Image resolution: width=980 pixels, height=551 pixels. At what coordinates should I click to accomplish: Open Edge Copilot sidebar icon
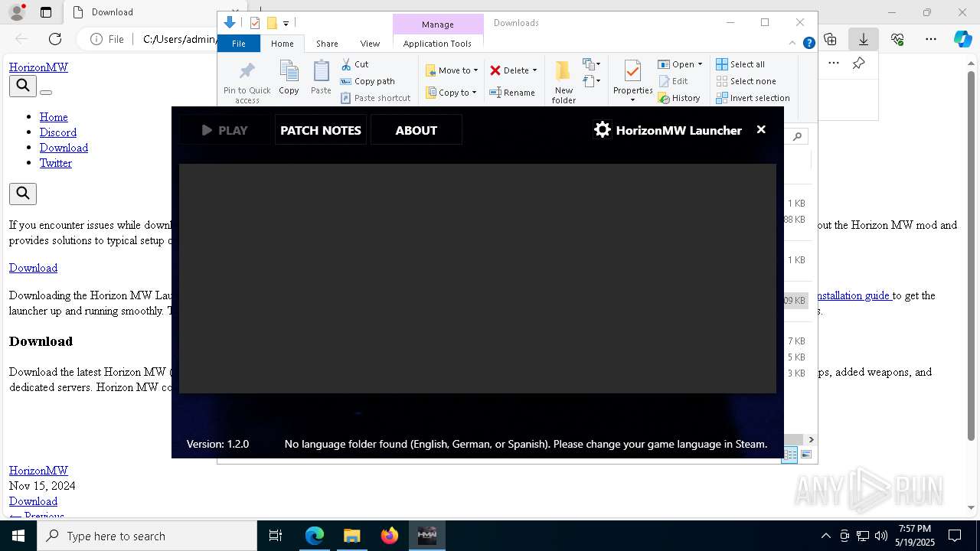coord(963,39)
